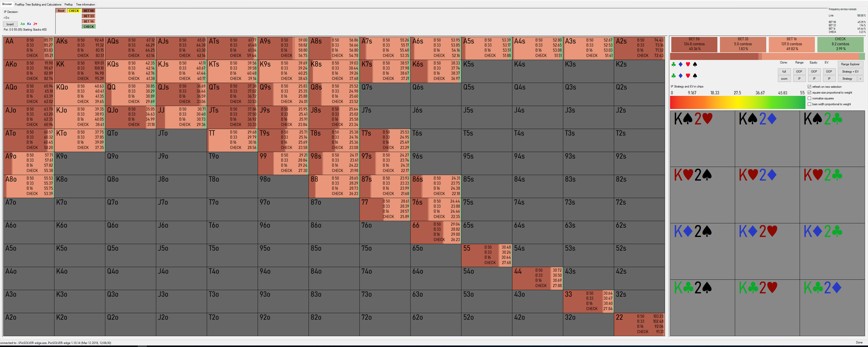Viewport: 868px width, 347px height.
Task: Click the blue diamond icon in top suit row
Action: (681, 64)
